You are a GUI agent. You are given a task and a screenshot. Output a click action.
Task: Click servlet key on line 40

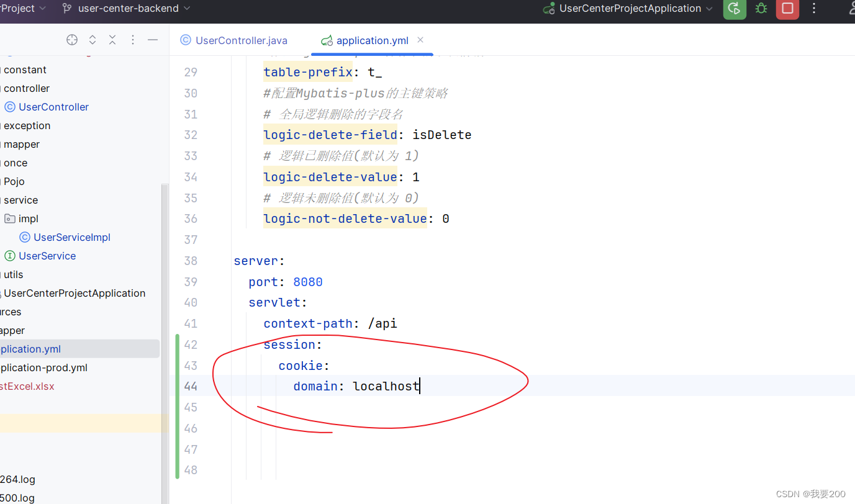pos(274,302)
